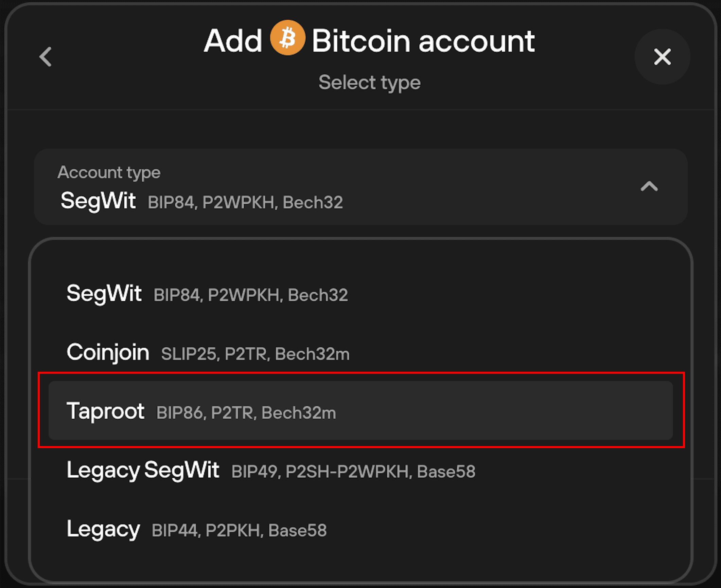Image resolution: width=721 pixels, height=588 pixels.
Task: Select SegWit BIP84 option in list
Action: point(360,294)
